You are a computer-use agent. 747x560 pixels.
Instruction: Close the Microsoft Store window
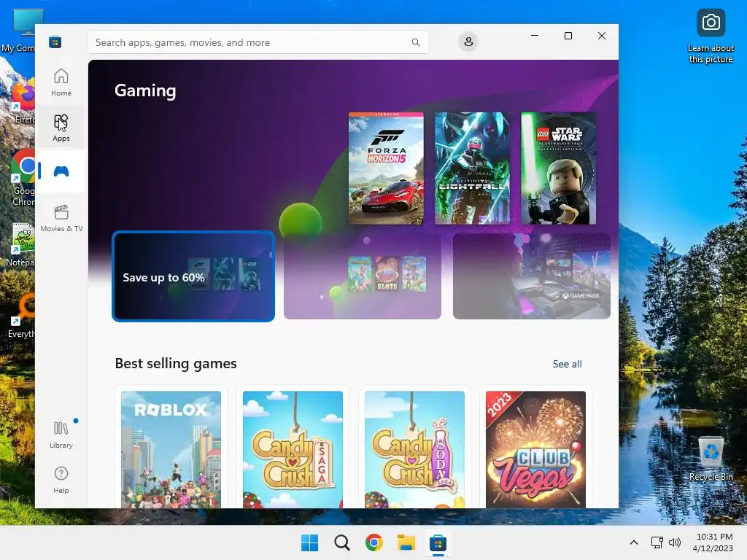pyautogui.click(x=602, y=36)
